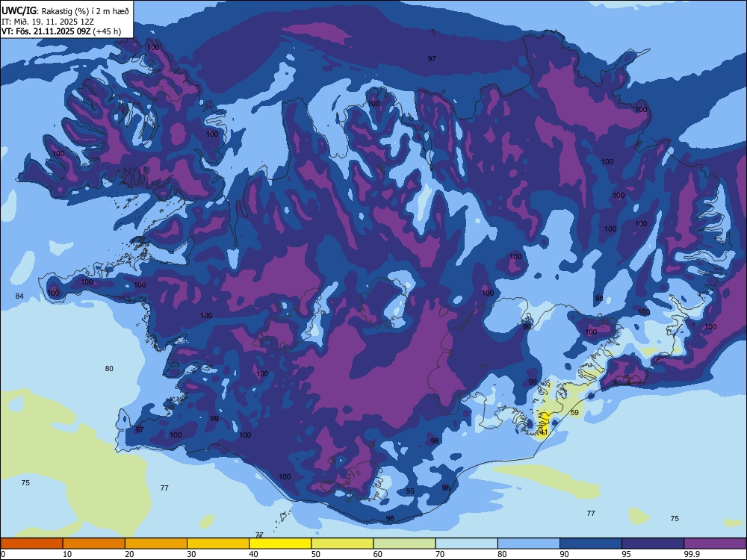747x560 pixels.
Task: Click the '84' humidity value on the map
Action: click(x=19, y=296)
